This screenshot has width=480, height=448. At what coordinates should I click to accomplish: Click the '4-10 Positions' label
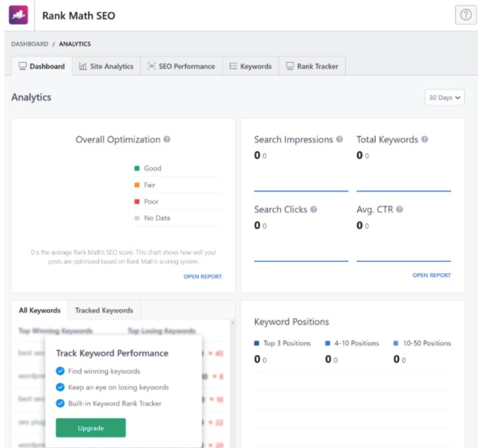pyautogui.click(x=357, y=343)
